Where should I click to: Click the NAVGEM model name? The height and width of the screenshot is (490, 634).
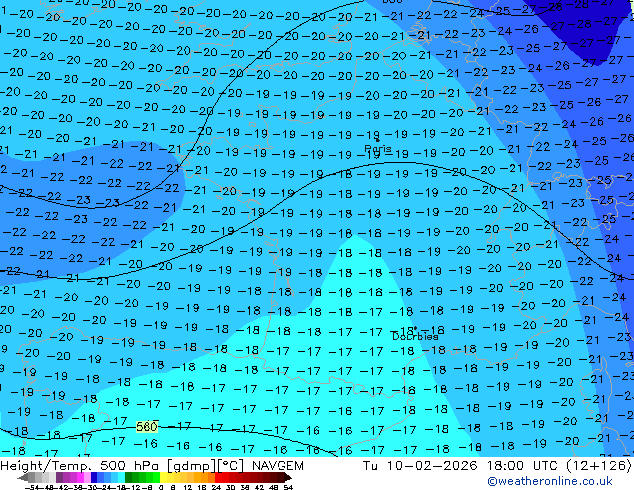click(278, 466)
